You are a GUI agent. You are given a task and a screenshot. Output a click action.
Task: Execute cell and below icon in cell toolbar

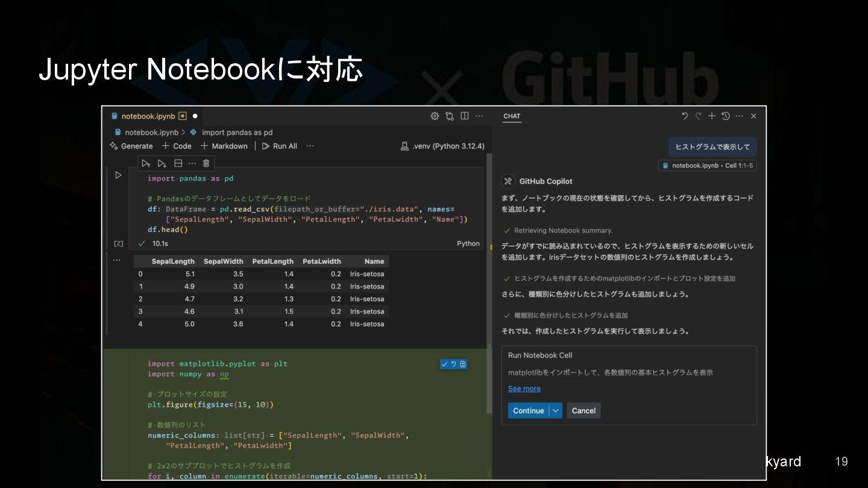click(x=162, y=163)
